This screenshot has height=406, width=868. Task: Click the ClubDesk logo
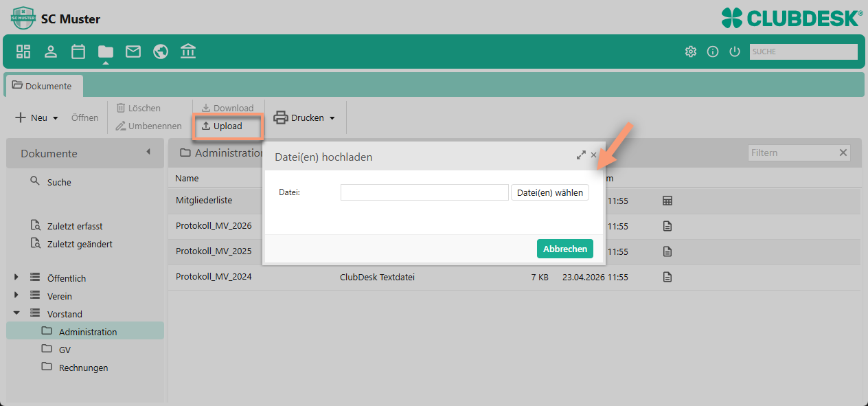click(x=792, y=18)
